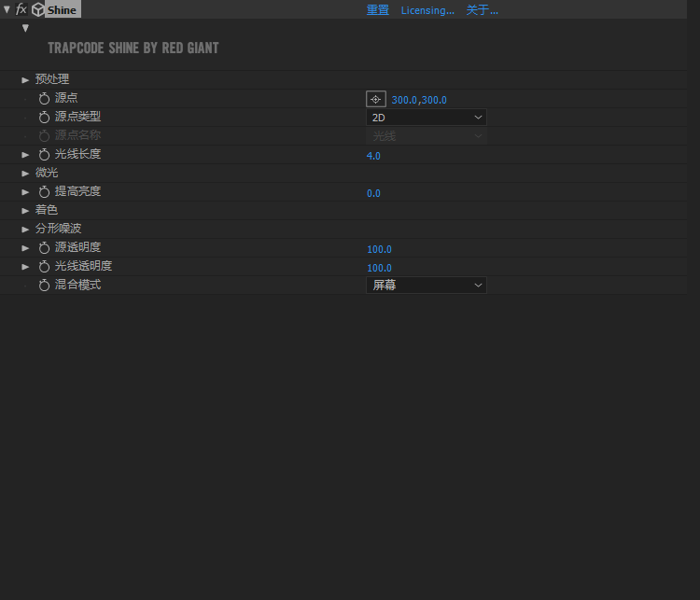Expand the 源透明度 property

[25, 248]
